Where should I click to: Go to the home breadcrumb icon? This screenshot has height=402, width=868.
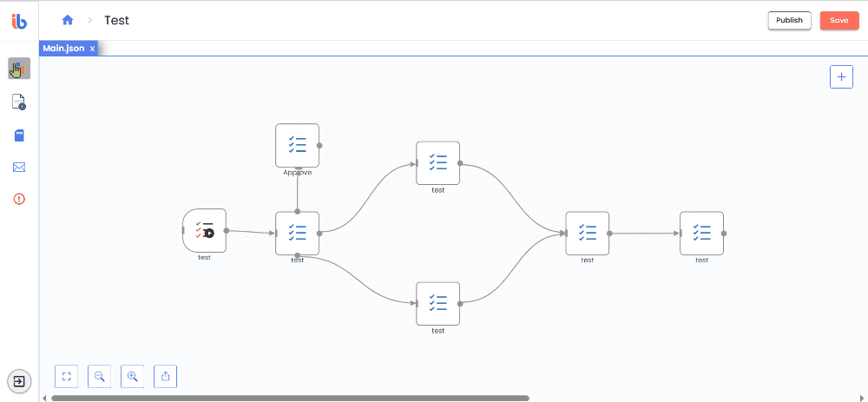[68, 21]
